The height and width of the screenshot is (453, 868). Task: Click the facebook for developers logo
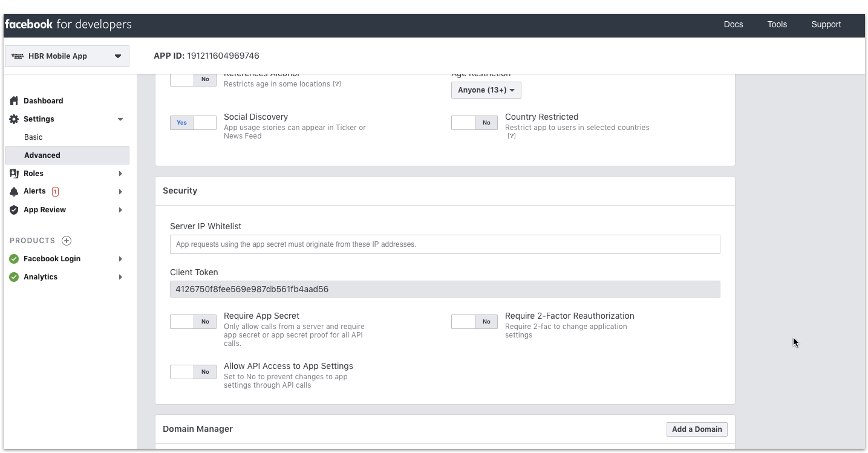pos(68,25)
